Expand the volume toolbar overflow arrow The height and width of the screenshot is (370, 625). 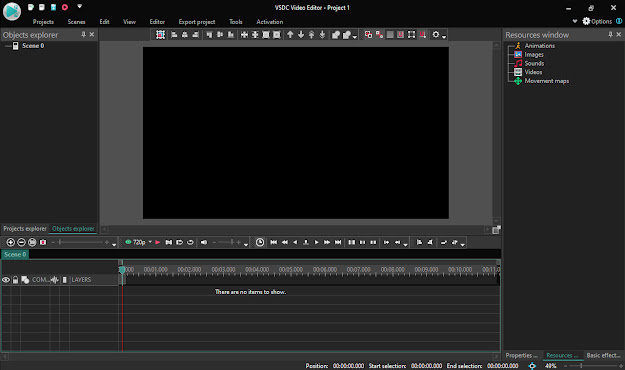coord(246,244)
